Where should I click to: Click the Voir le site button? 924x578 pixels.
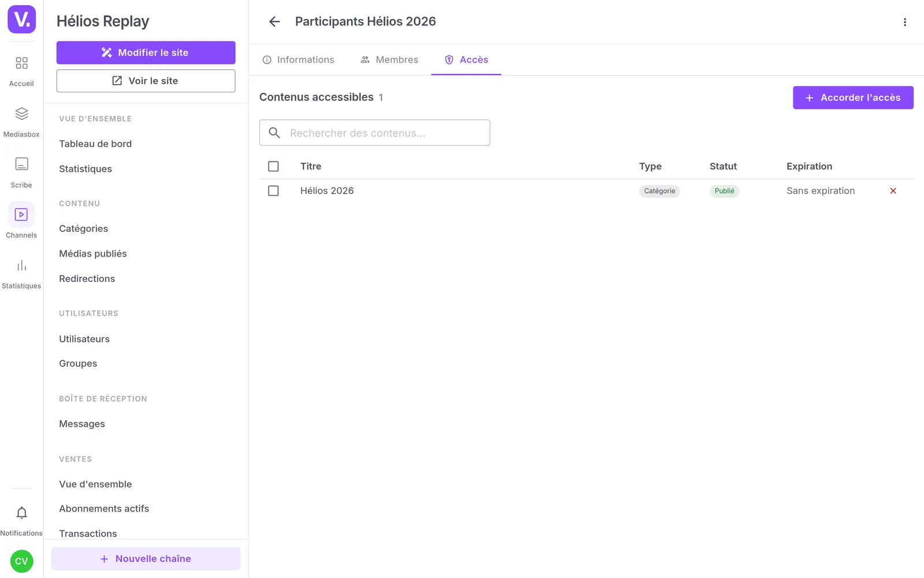[x=146, y=81]
